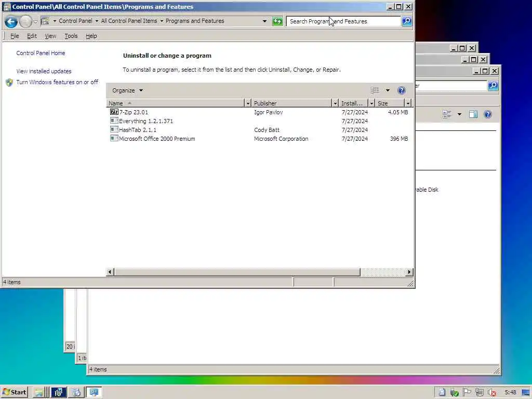532x399 pixels.
Task: Open view dropdown arrow in background Explorer window
Action: tap(459, 114)
